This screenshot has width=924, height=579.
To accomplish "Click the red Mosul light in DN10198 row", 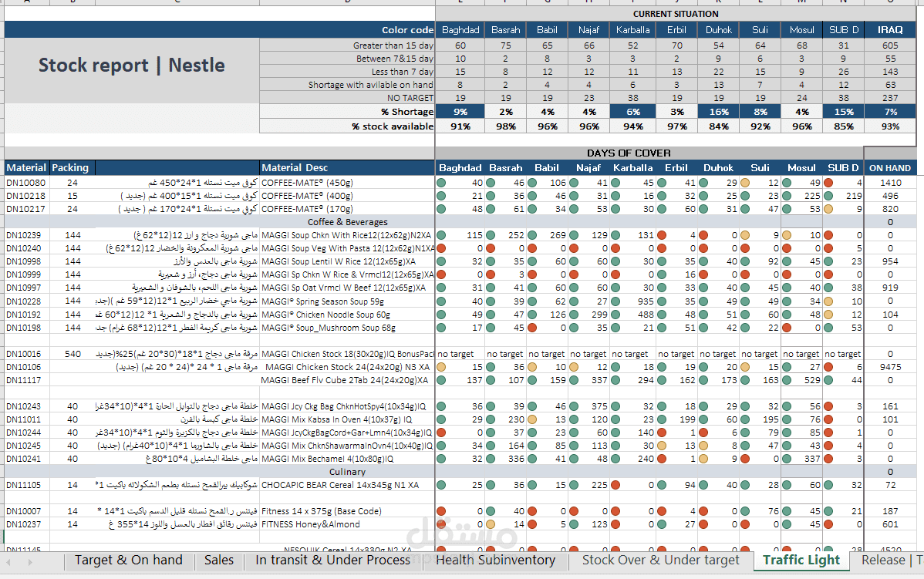I will (x=787, y=328).
